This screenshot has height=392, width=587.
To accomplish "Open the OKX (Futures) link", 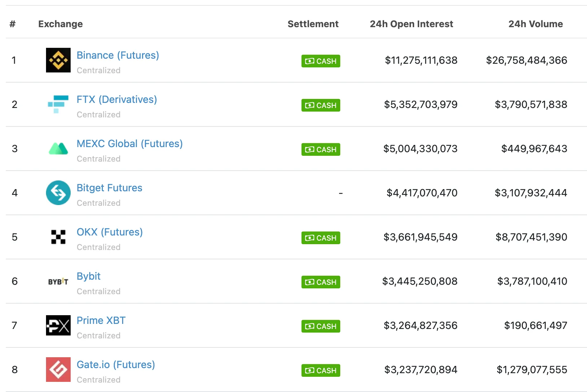I will click(x=110, y=232).
